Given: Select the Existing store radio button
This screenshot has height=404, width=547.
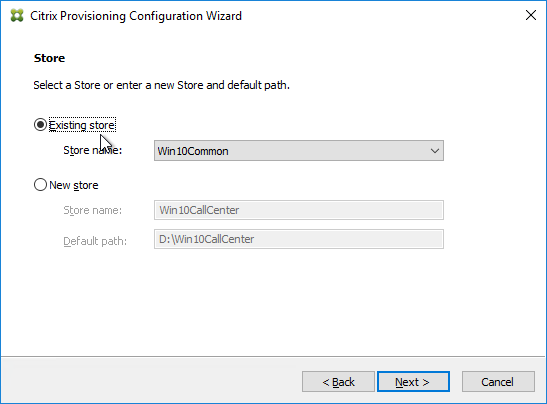Looking at the screenshot, I should point(40,125).
